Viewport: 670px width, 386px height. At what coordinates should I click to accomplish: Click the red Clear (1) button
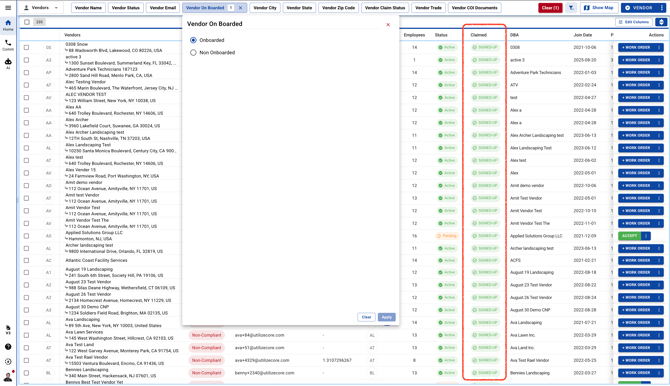pos(550,8)
